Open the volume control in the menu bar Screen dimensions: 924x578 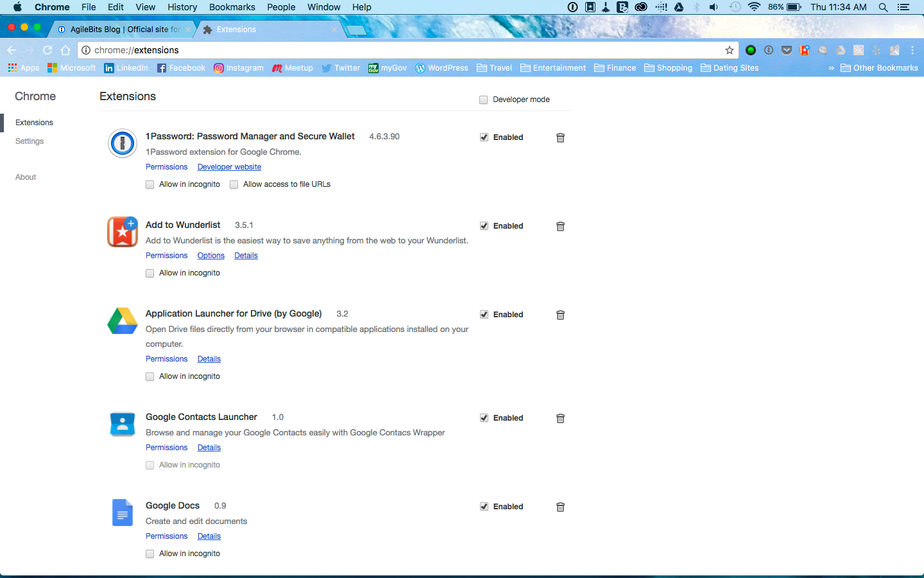pyautogui.click(x=714, y=7)
